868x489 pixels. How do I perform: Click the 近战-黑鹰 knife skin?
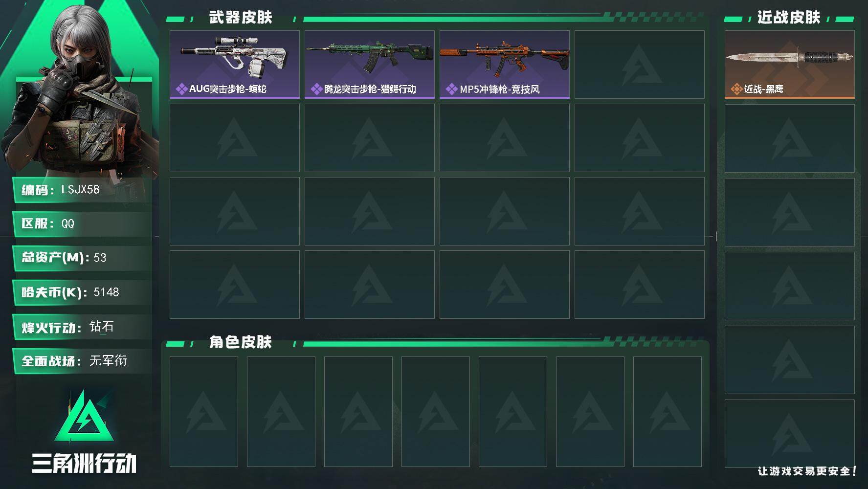point(790,65)
